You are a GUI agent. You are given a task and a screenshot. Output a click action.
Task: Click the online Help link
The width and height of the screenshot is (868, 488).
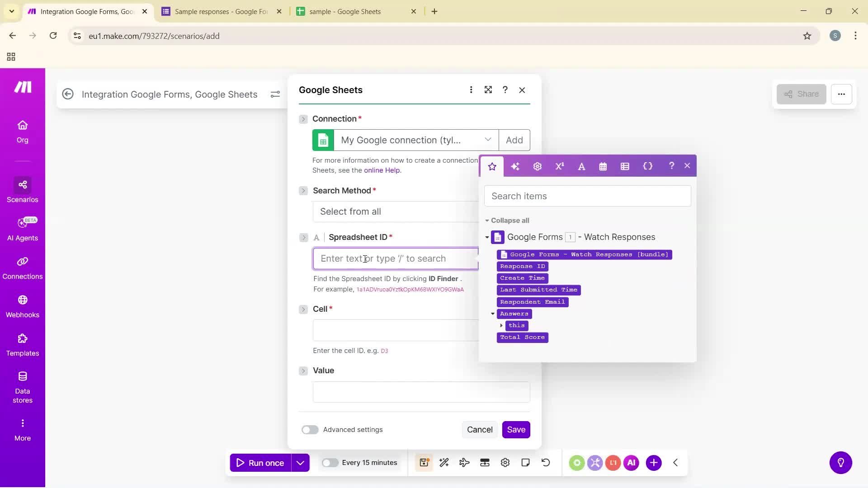[382, 170]
